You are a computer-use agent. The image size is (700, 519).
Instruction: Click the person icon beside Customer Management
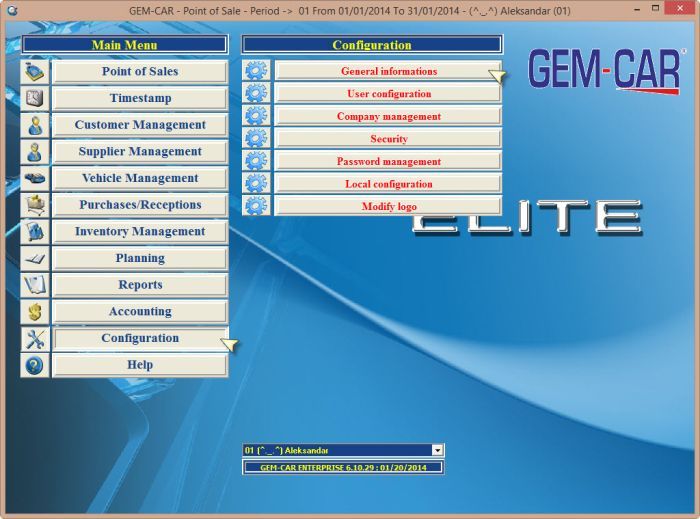pos(35,125)
